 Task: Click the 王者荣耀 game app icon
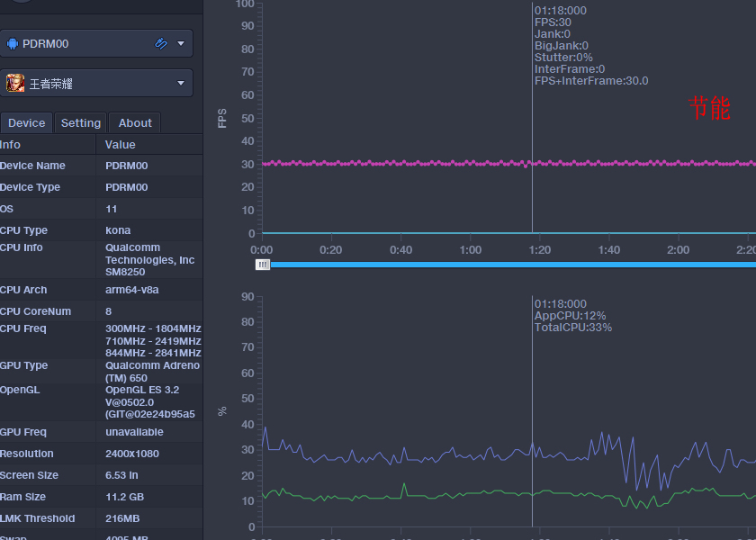(15, 84)
